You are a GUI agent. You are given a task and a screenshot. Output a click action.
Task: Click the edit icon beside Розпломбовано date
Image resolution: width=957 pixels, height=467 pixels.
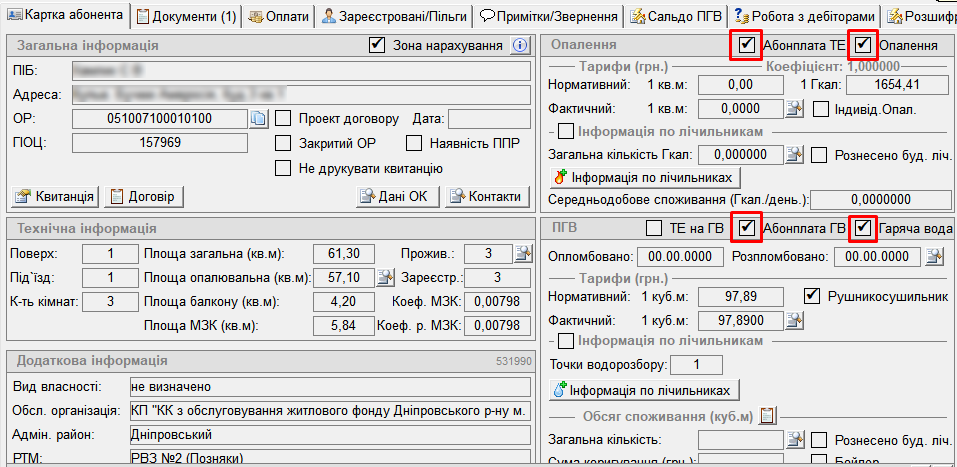934,257
